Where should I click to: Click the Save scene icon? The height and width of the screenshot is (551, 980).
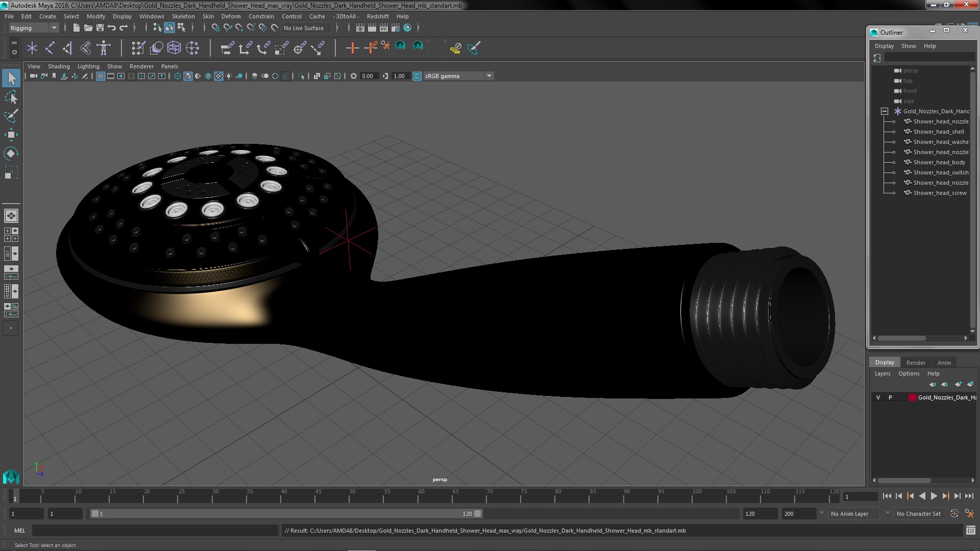click(100, 28)
